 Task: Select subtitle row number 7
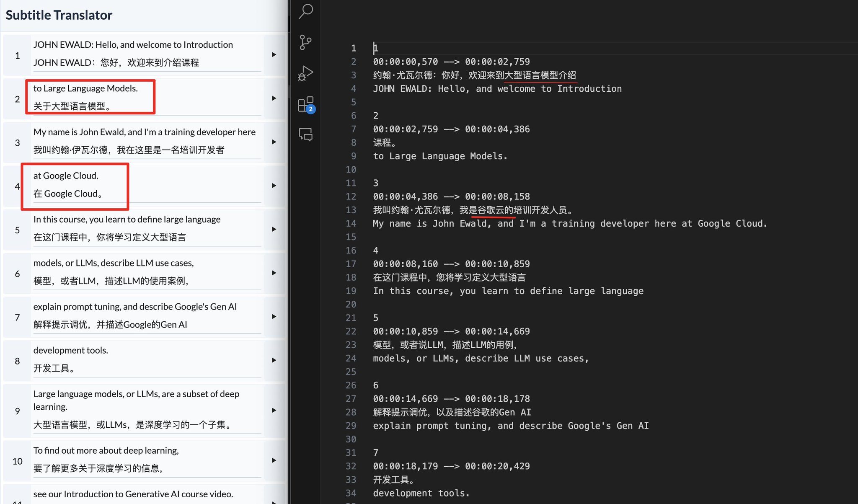(x=17, y=318)
